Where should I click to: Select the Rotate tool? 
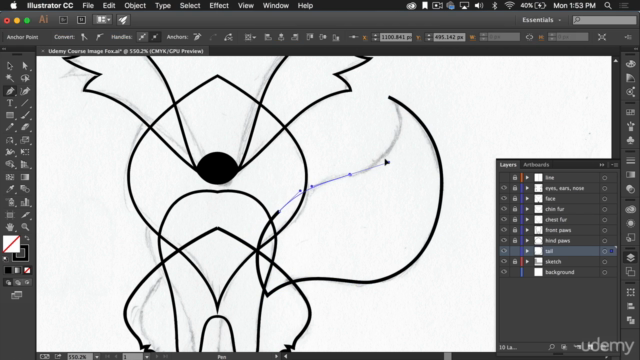click(x=10, y=140)
